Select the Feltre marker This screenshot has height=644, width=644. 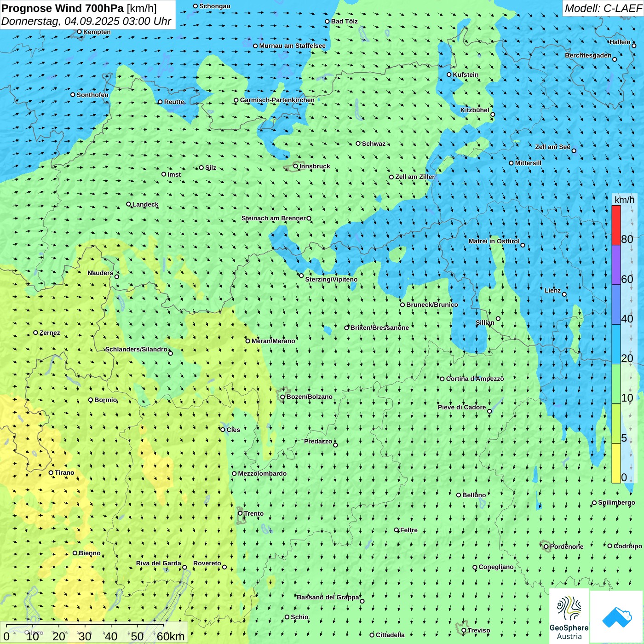pyautogui.click(x=397, y=530)
